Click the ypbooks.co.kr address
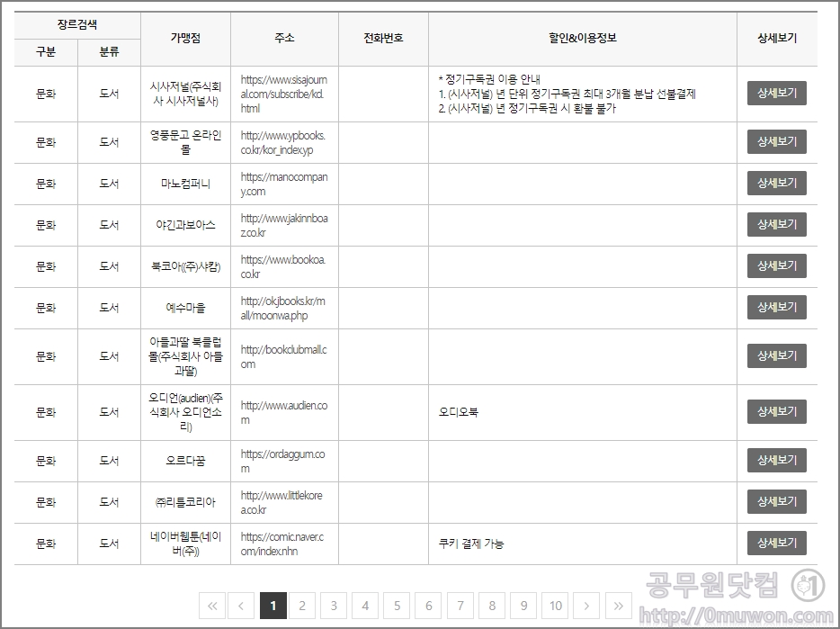This screenshot has height=629, width=840. [283, 143]
